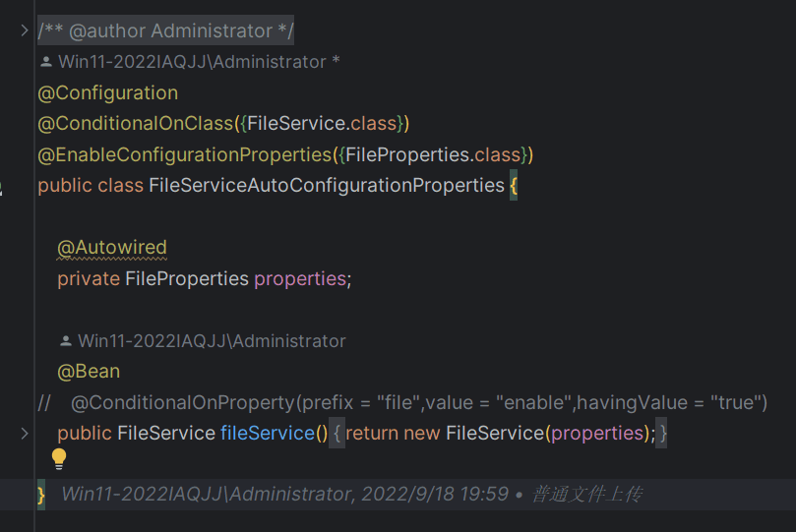
Task: Open the "Administrator *" author hint above @Configuration
Action: click(199, 62)
